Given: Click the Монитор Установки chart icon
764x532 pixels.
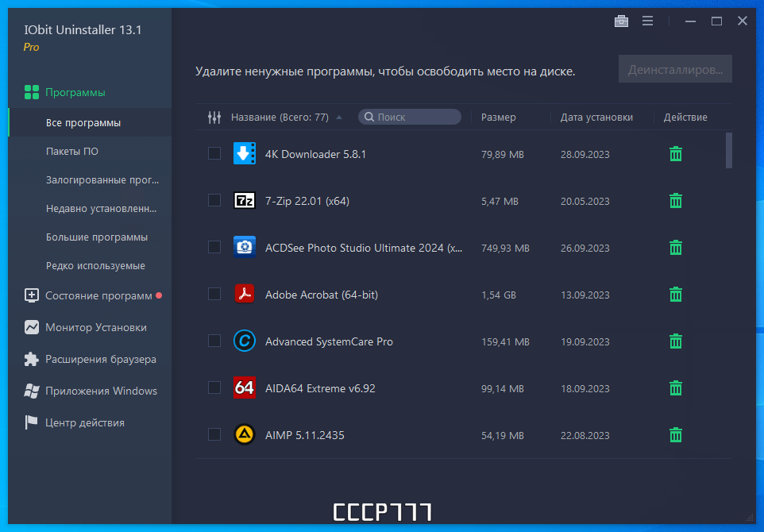Looking at the screenshot, I should [x=32, y=327].
